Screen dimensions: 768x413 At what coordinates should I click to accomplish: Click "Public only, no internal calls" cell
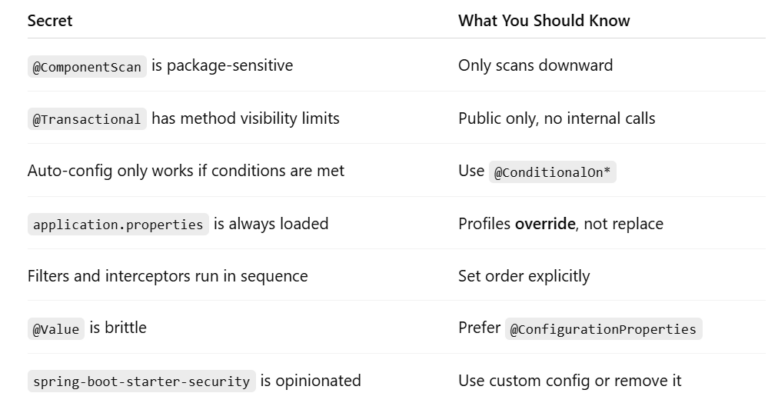(557, 119)
